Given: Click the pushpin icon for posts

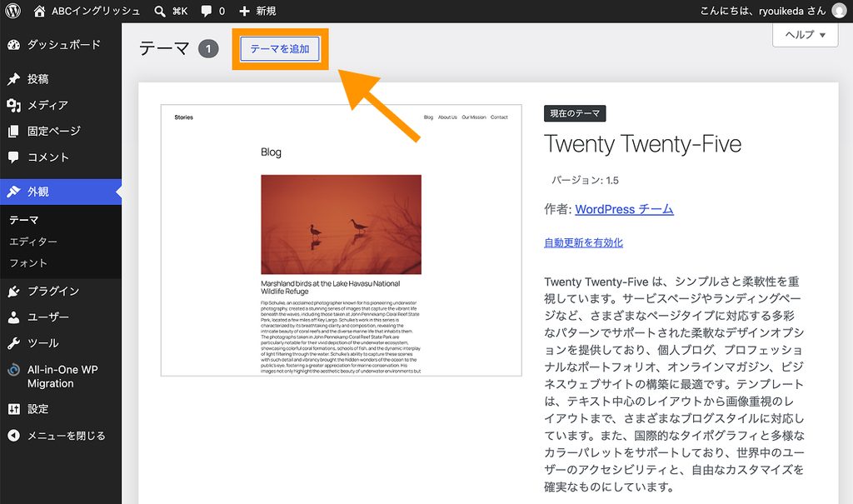Looking at the screenshot, I should pyautogui.click(x=13, y=79).
